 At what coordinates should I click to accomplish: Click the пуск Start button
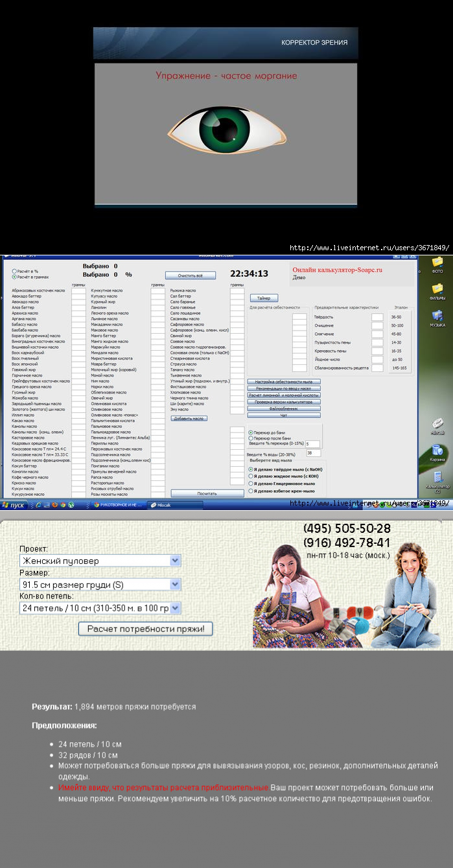tap(14, 504)
